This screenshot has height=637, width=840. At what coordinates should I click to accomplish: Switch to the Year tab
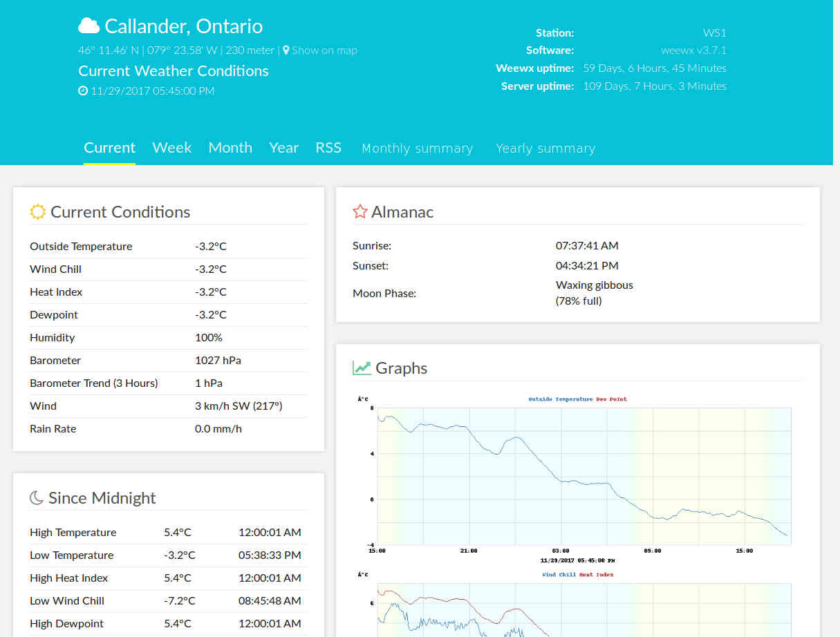click(x=284, y=148)
